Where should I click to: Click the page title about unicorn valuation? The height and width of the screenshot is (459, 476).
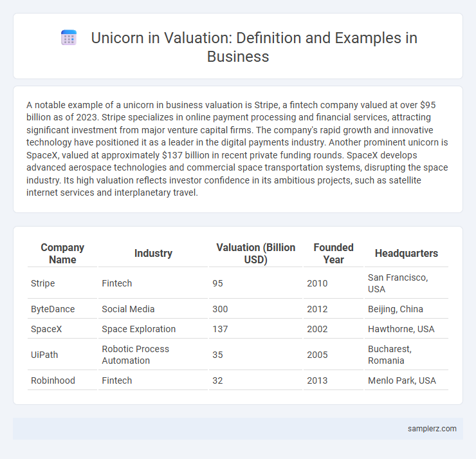(254, 47)
